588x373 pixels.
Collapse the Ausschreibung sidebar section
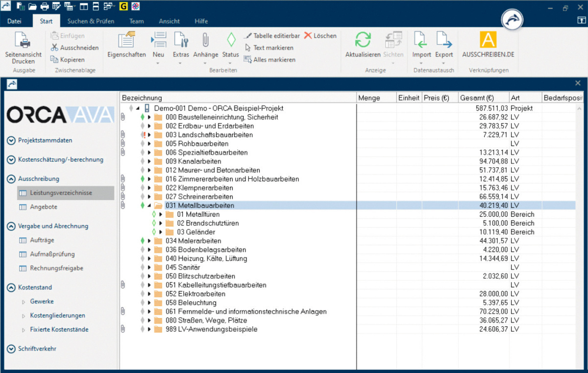pos(11,179)
